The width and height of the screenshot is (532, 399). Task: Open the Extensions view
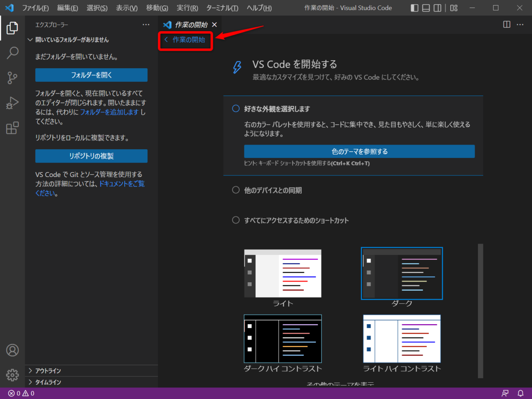(12, 128)
